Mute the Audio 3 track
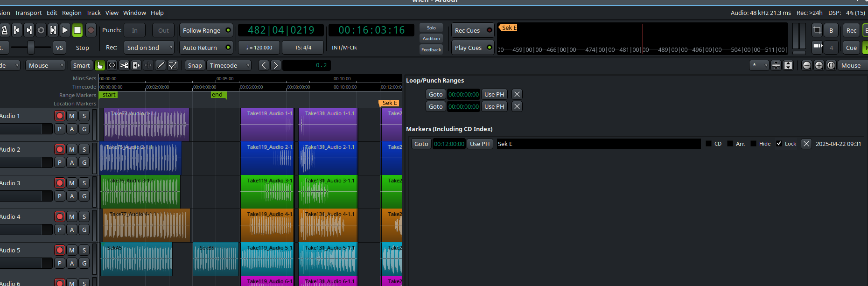 coord(71,183)
